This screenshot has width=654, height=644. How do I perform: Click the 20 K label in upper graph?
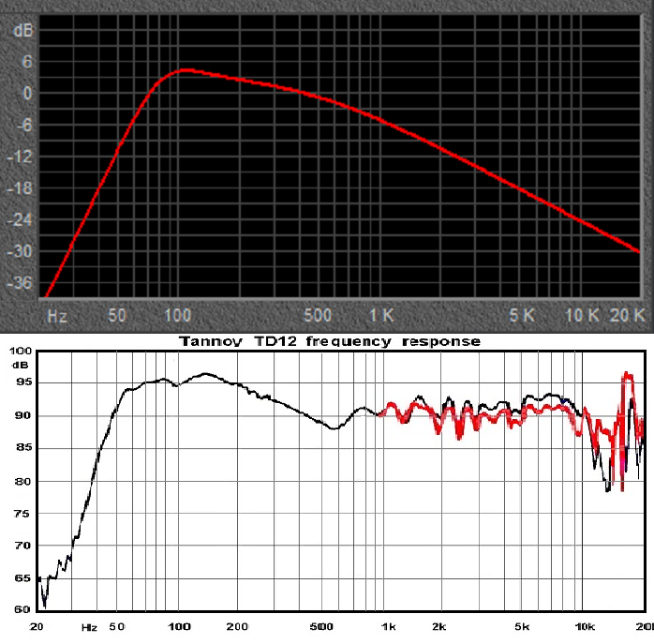(x=627, y=313)
